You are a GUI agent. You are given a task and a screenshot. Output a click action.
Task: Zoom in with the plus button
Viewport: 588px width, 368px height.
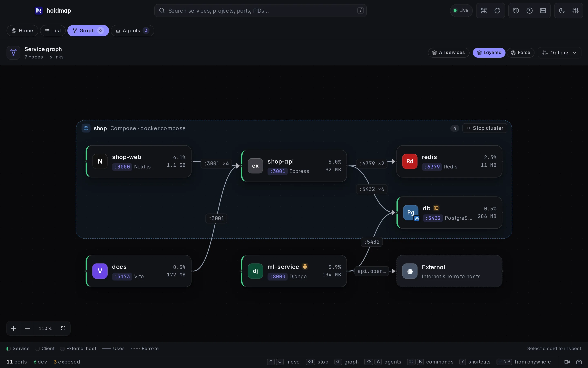[13, 328]
